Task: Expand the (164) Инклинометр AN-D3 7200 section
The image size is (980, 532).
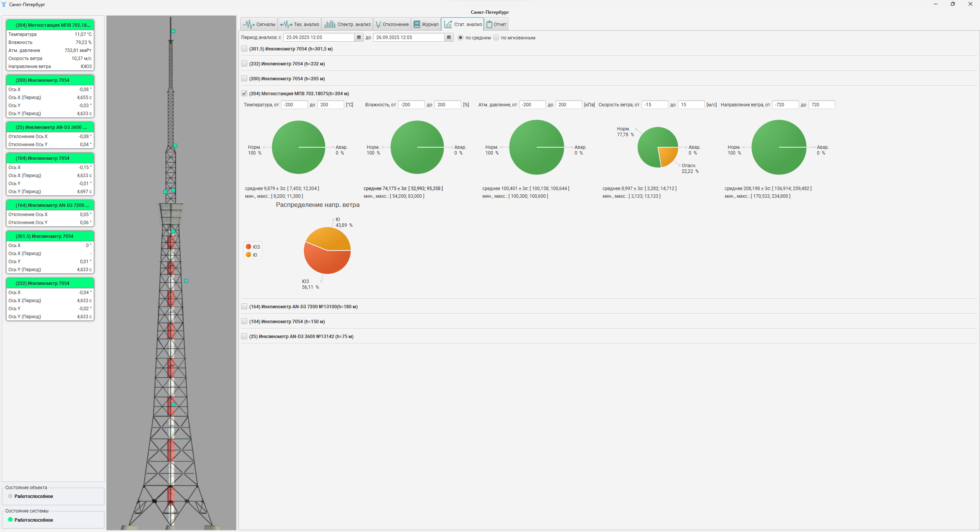Action: coord(244,307)
